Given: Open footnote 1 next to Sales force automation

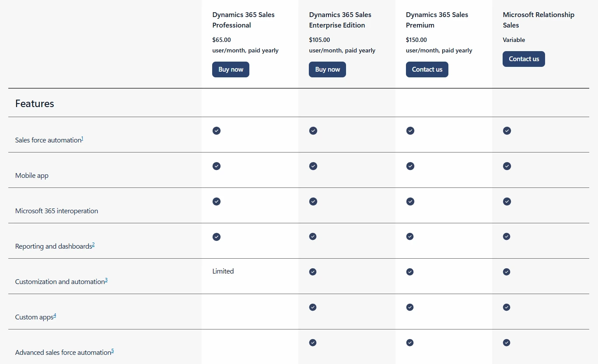Looking at the screenshot, I should [82, 138].
